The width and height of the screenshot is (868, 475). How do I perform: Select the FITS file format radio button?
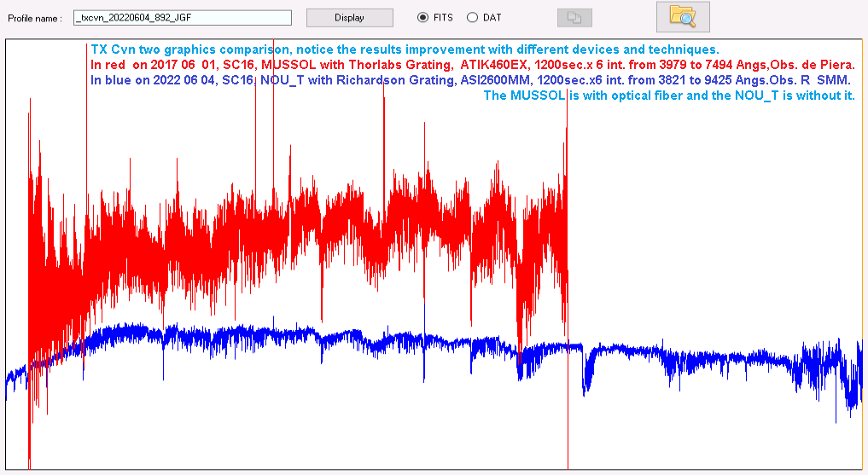tap(422, 18)
